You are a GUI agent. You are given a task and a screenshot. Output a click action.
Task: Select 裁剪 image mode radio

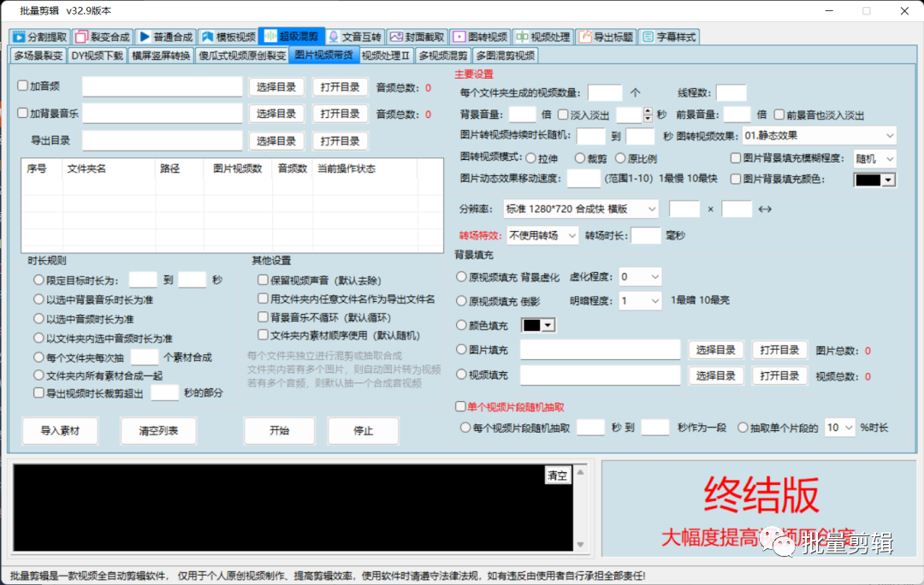point(580,158)
